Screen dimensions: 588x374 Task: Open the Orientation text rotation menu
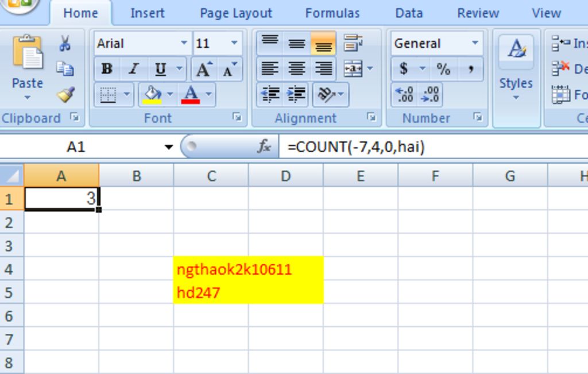pos(330,95)
